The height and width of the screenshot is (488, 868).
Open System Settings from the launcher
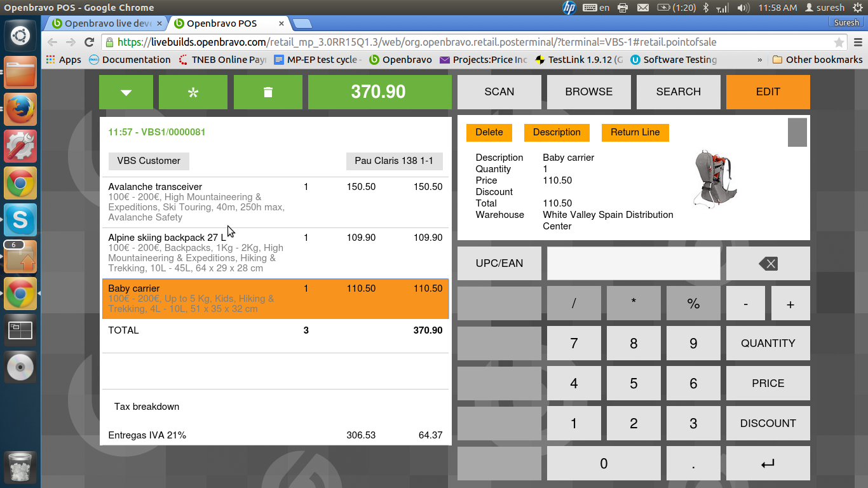coord(20,146)
